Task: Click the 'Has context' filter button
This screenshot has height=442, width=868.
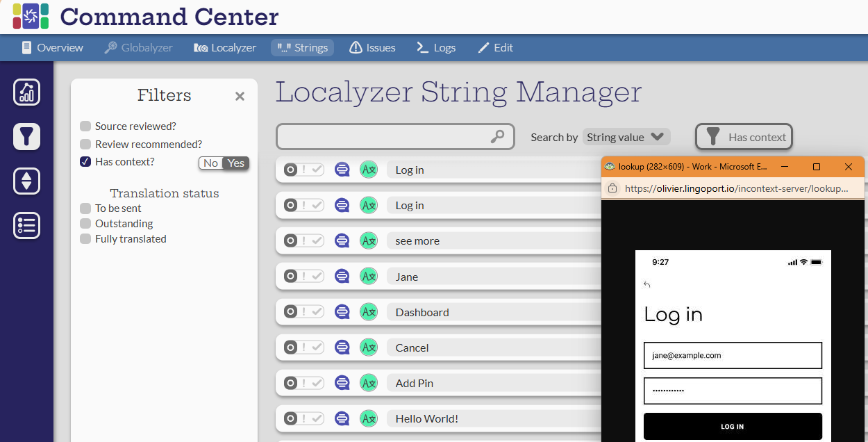Action: tap(744, 137)
